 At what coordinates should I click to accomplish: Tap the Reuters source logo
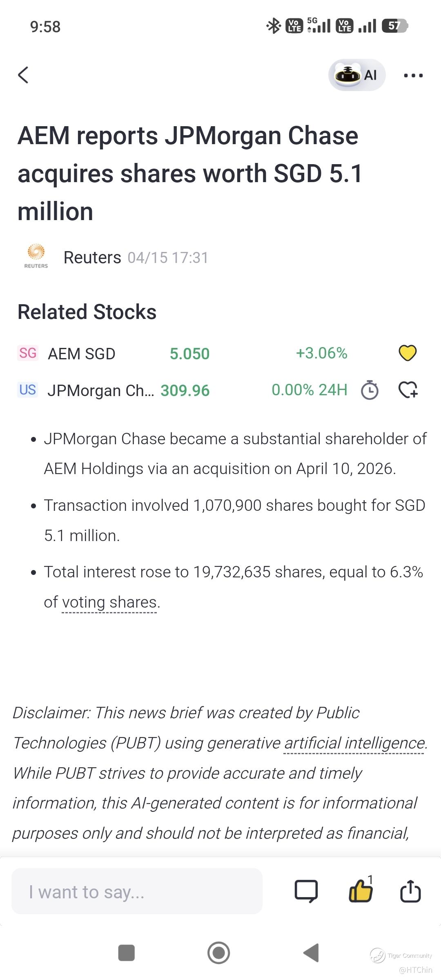[x=36, y=256]
